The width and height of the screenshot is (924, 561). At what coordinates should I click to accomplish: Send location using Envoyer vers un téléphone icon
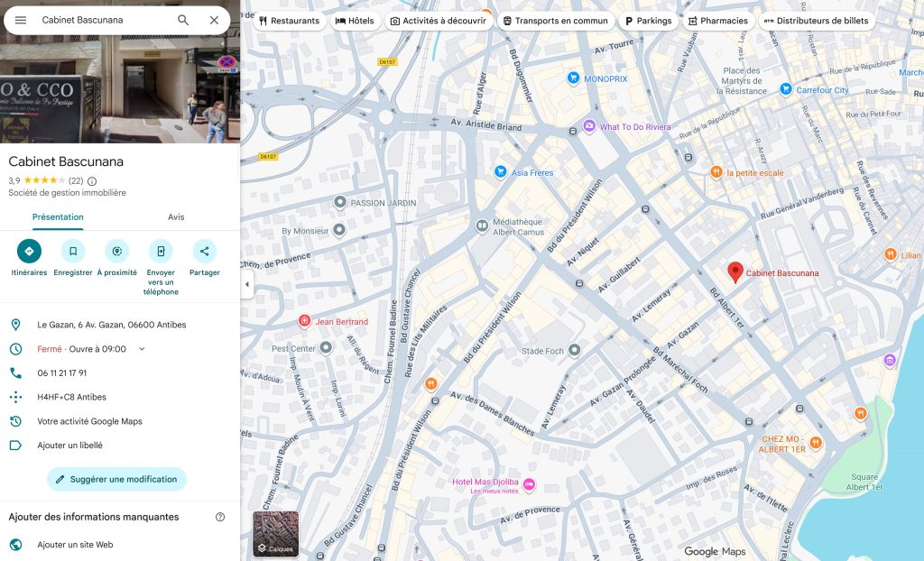coord(161,251)
